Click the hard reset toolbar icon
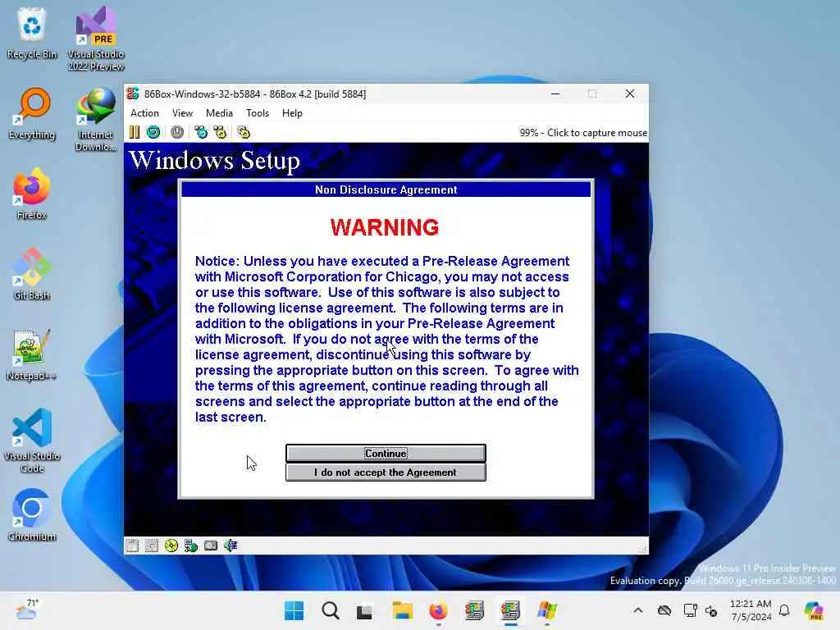Viewport: 840px width, 630px height. (x=153, y=132)
